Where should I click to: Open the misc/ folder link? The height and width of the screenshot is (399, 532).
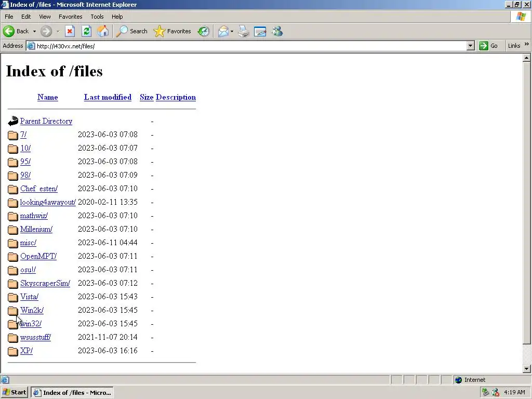coord(28,243)
